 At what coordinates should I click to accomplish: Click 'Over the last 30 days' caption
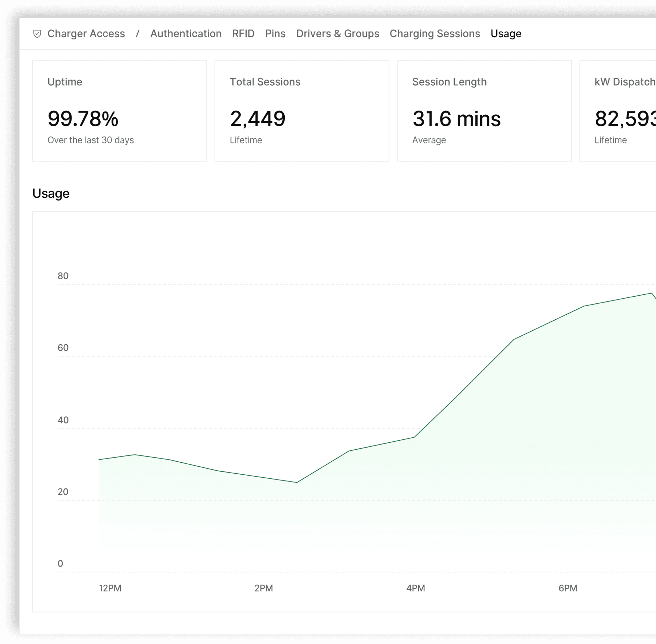tap(91, 140)
